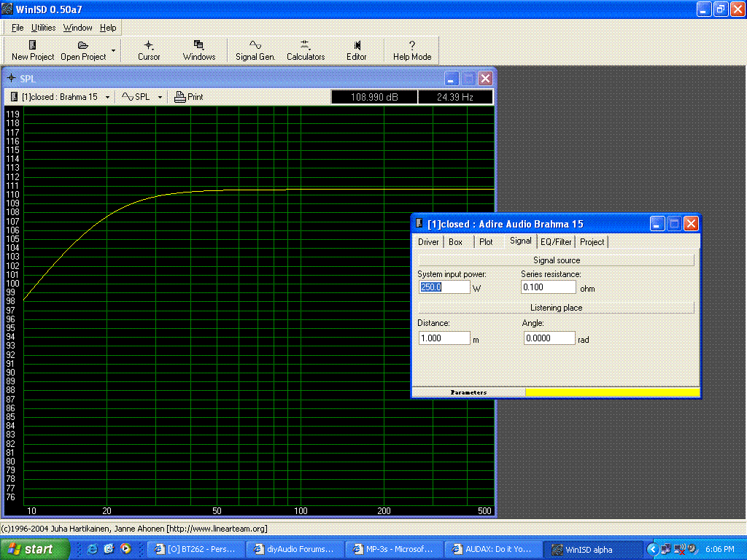Launch Internet Explorer from Quick Launch
The image size is (747, 560).
pyautogui.click(x=93, y=549)
